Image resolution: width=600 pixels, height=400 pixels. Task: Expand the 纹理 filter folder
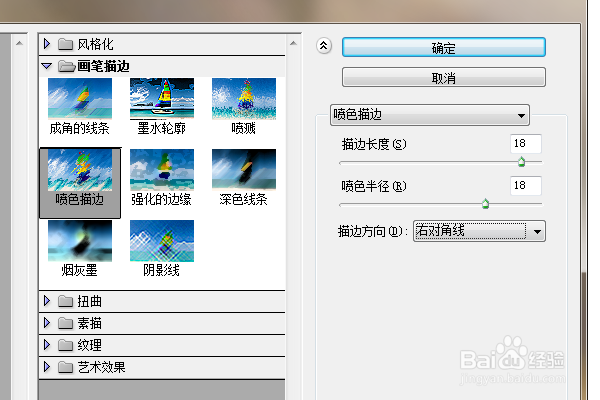click(47, 345)
